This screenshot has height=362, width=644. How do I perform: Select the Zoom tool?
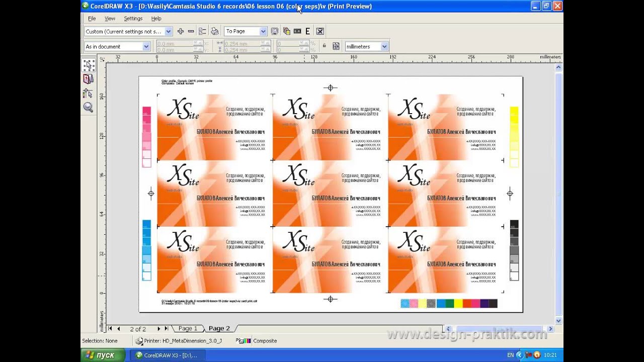89,107
